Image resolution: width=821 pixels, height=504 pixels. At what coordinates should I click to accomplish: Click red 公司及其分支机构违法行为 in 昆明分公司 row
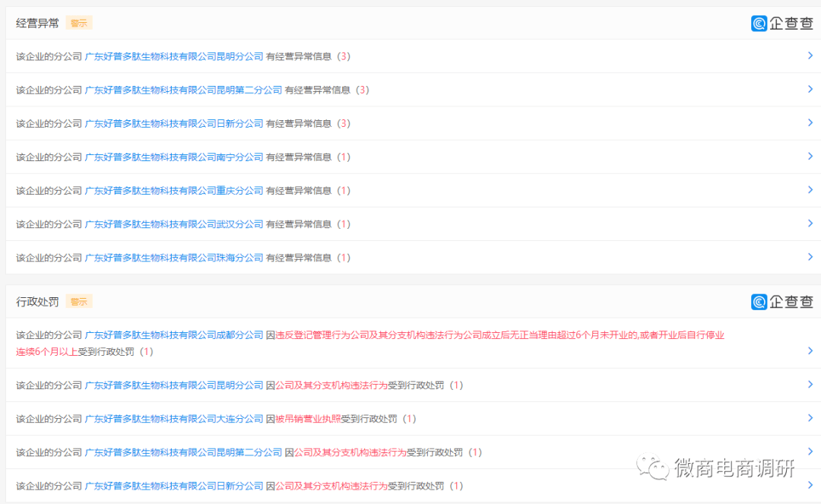[x=331, y=385]
